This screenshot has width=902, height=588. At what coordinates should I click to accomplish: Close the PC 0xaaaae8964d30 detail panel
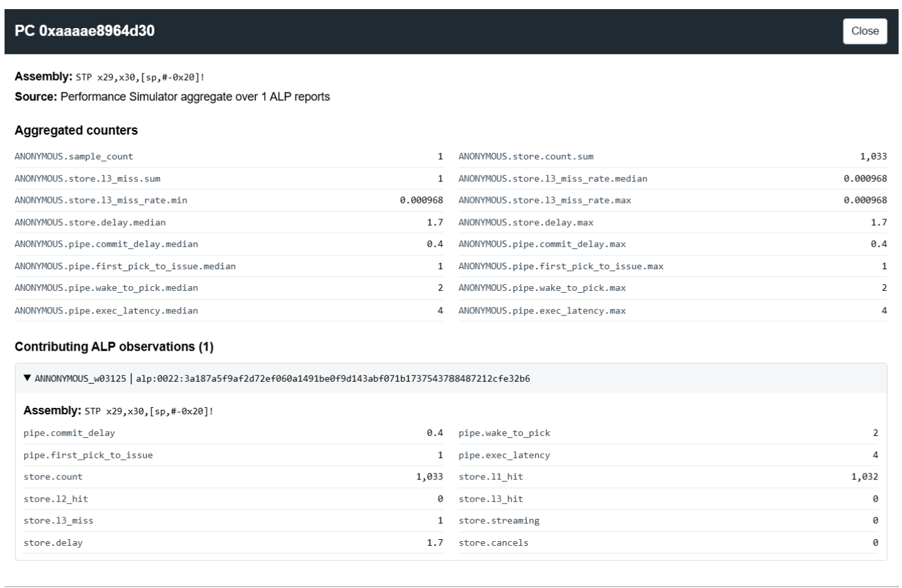tap(865, 31)
